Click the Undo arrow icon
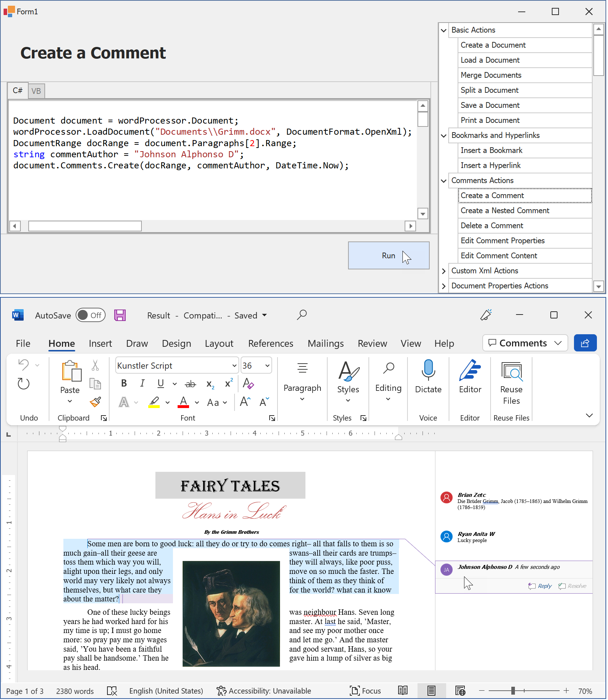Viewport: 608px width, 700px height. pyautogui.click(x=24, y=365)
